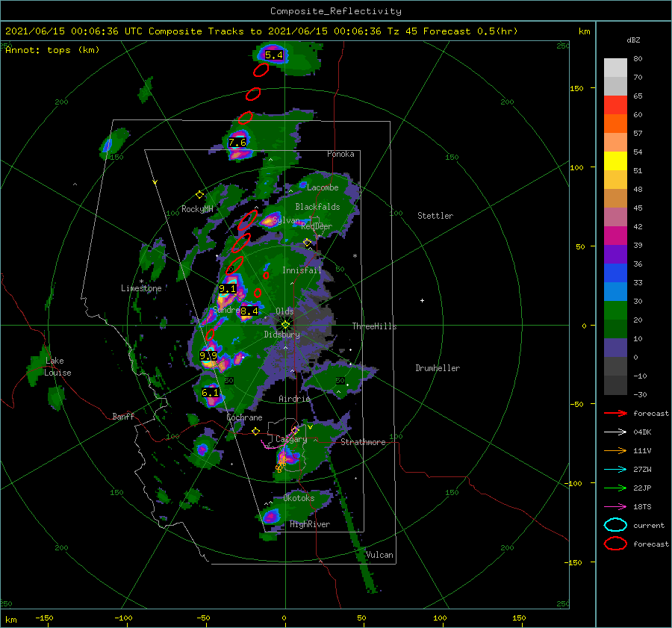The image size is (672, 628).
Task: Click the Innisfail city label
Action: tap(302, 270)
